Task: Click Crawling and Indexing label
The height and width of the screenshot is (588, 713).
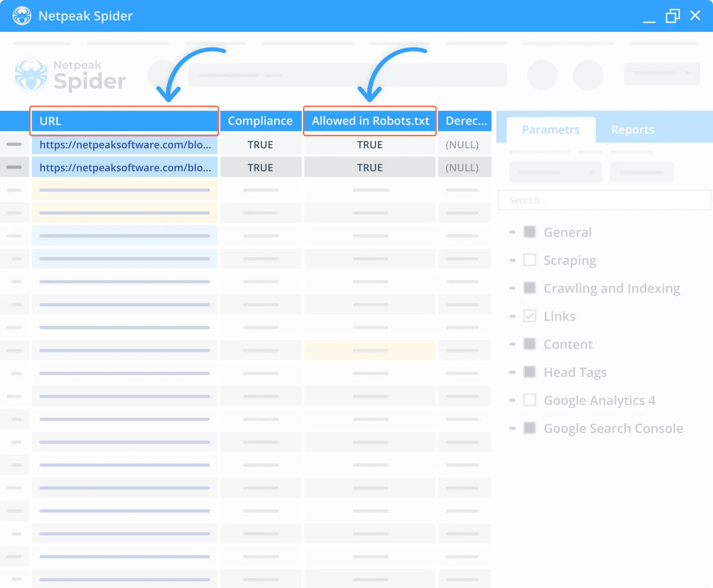Action: (612, 289)
